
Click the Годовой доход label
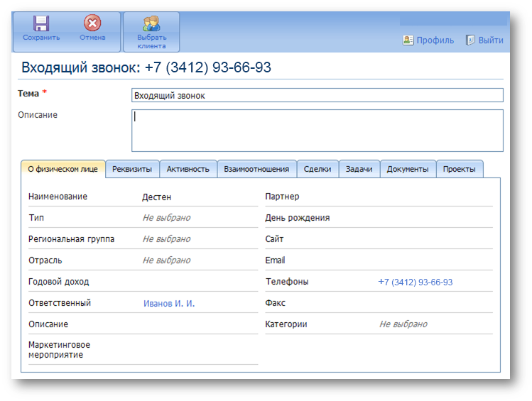pyautogui.click(x=59, y=282)
